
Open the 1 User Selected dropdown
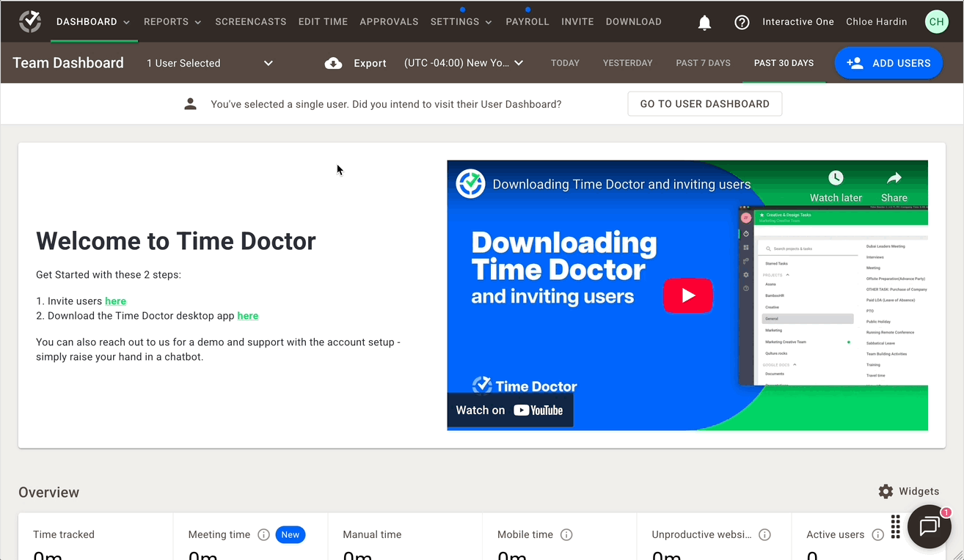tap(210, 63)
